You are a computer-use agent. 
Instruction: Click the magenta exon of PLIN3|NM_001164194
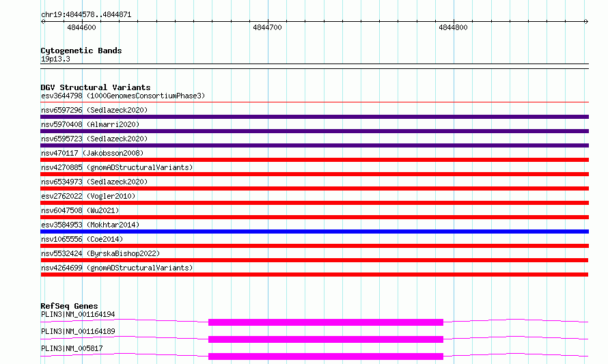pos(326,322)
